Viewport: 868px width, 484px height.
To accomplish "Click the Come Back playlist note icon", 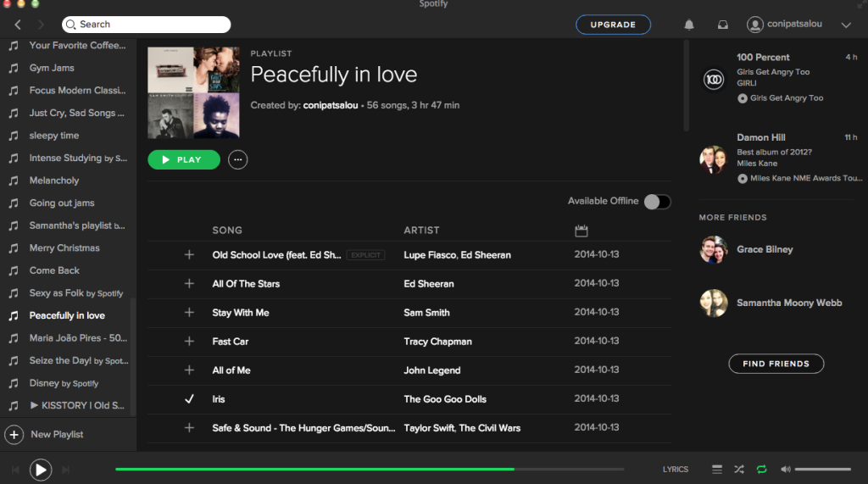I will (14, 270).
